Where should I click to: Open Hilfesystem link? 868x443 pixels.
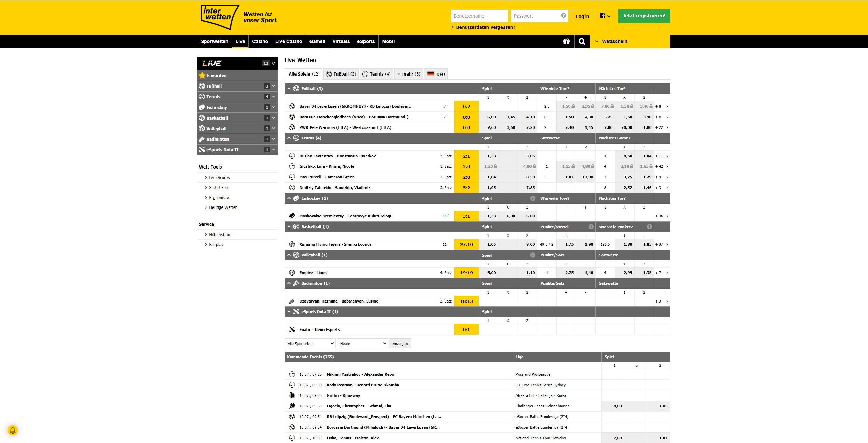pyautogui.click(x=219, y=235)
